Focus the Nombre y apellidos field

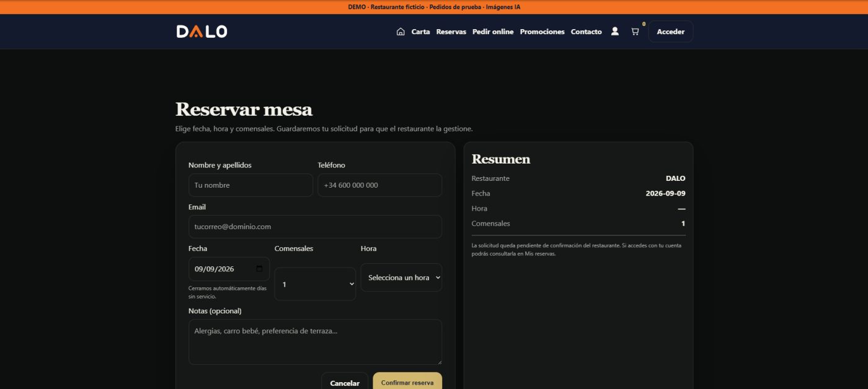[250, 185]
